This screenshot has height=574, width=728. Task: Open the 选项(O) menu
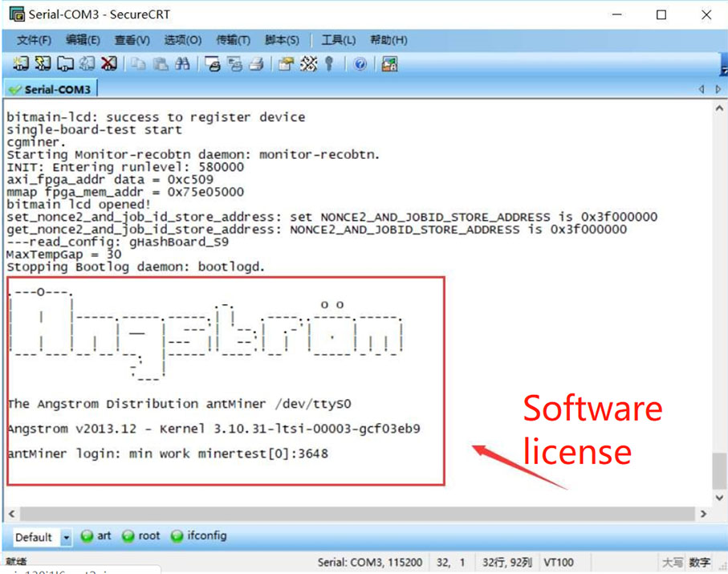182,39
